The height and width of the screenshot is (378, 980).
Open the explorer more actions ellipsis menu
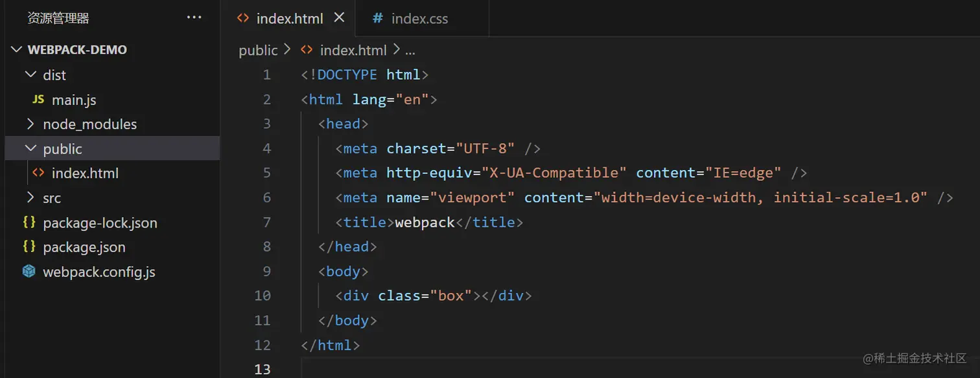point(194,18)
